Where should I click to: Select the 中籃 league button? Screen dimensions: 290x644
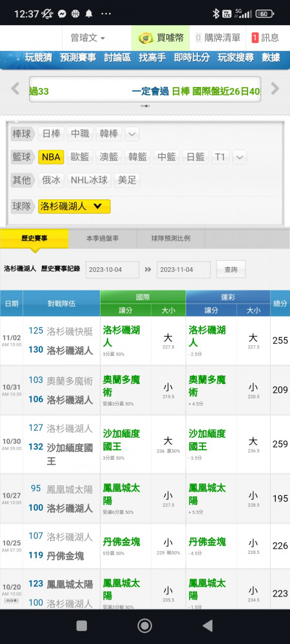[x=167, y=157]
